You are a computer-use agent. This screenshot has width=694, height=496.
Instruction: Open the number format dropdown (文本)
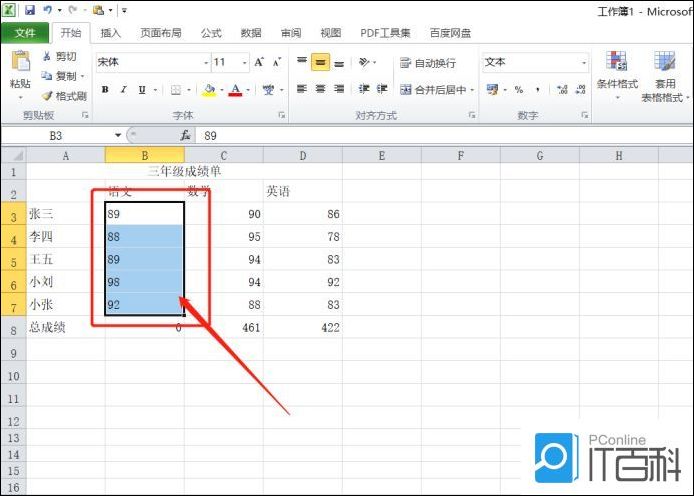584,63
